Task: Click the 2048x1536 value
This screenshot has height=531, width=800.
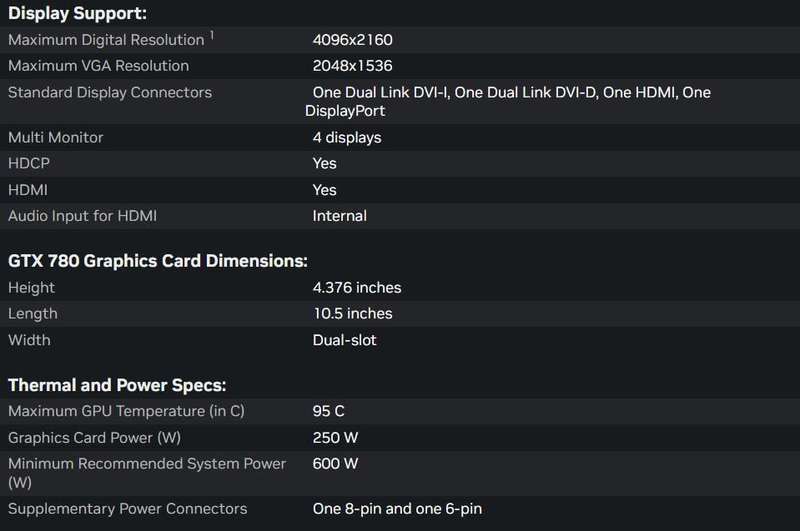Action: [353, 66]
